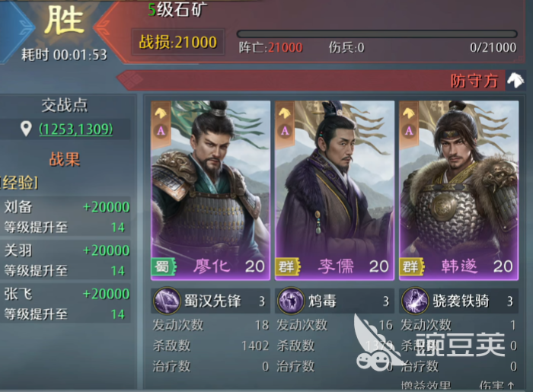Click the map pin location icon

26,129
